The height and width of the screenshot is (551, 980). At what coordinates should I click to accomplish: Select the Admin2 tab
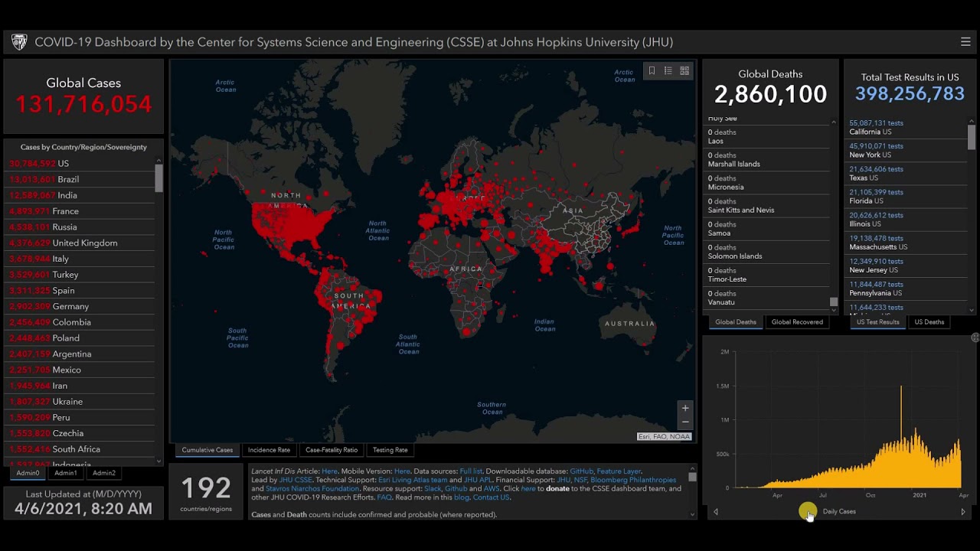tap(104, 473)
